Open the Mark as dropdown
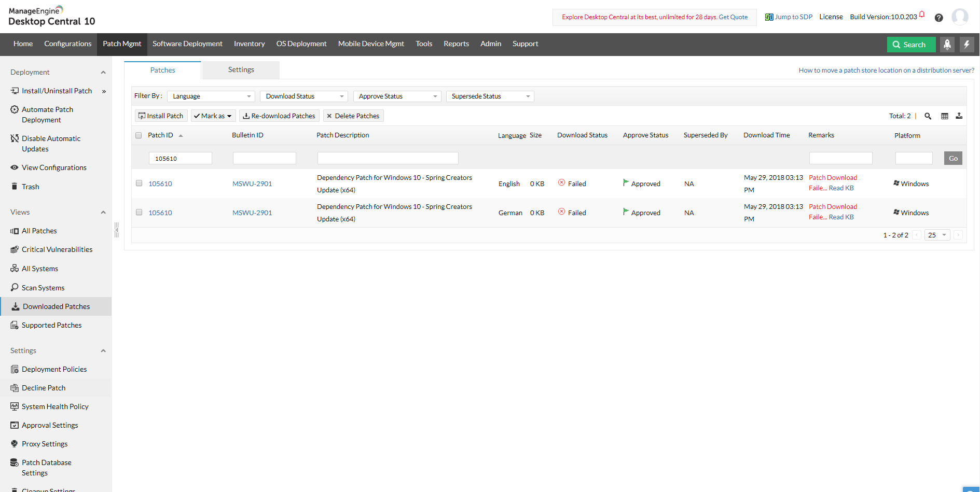This screenshot has width=980, height=492. click(x=213, y=116)
